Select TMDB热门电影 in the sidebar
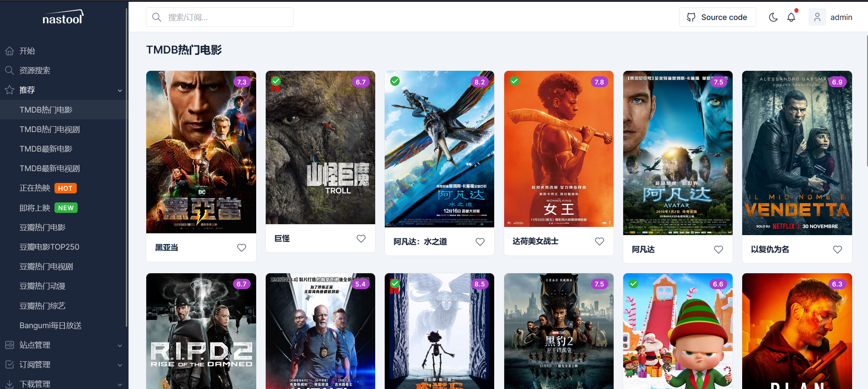The width and height of the screenshot is (868, 389). pyautogui.click(x=64, y=110)
